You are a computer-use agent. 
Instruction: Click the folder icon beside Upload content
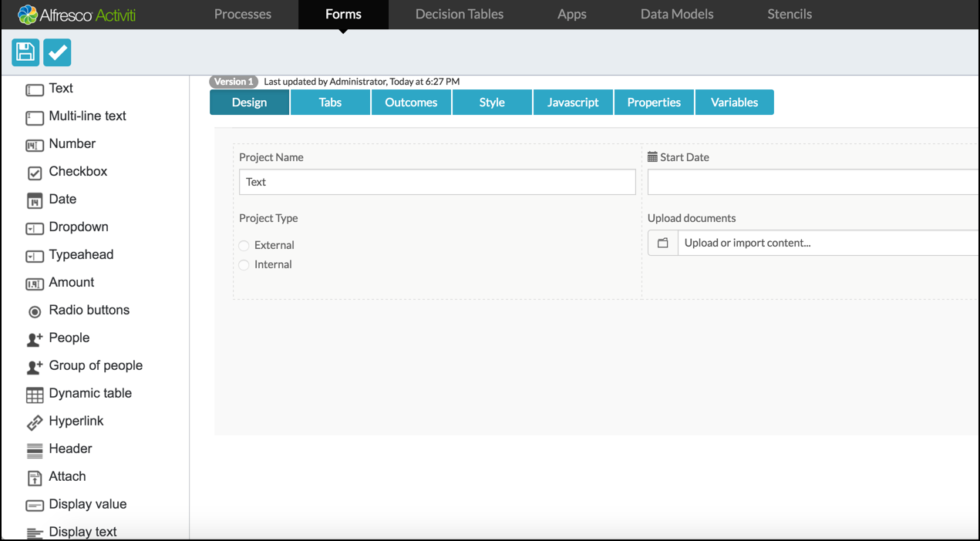tap(662, 243)
